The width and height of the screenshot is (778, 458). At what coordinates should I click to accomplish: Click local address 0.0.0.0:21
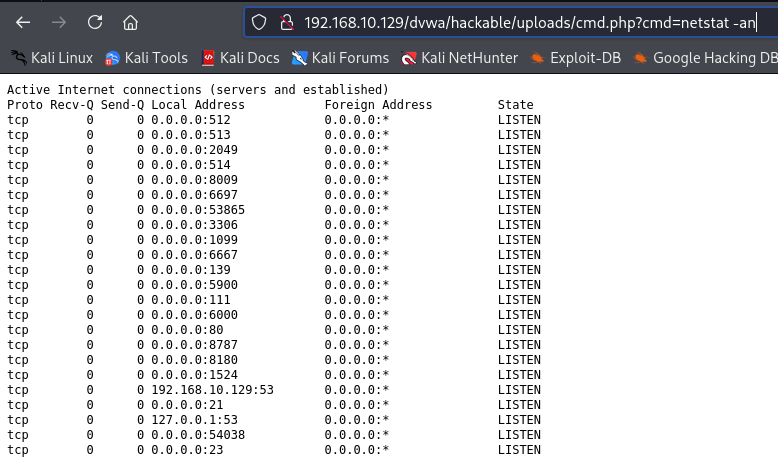pyautogui.click(x=187, y=405)
